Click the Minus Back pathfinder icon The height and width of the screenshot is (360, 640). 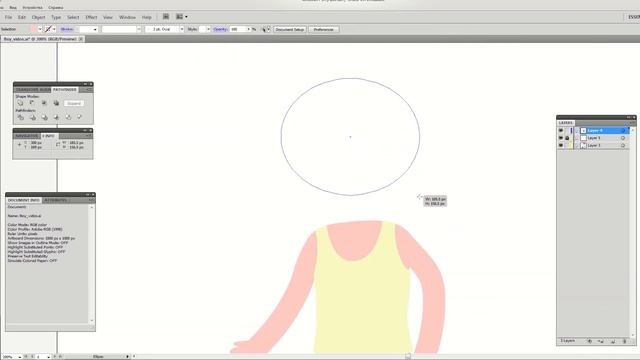pyautogui.click(x=79, y=118)
